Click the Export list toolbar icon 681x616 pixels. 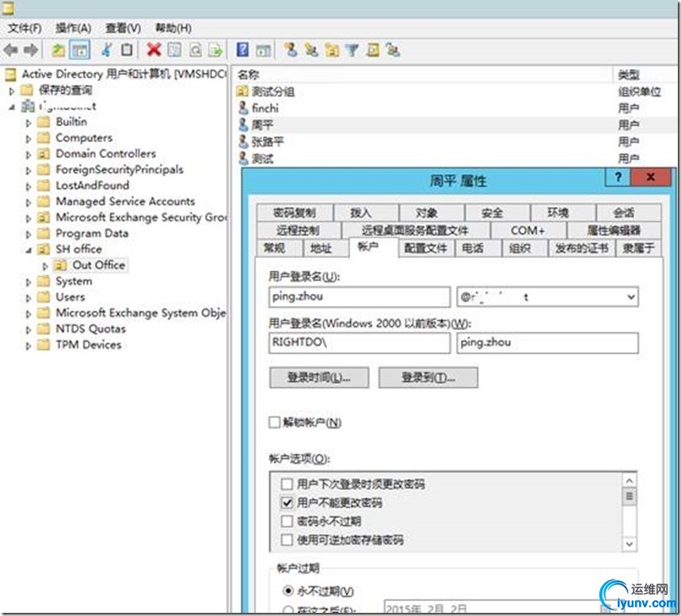click(x=215, y=50)
